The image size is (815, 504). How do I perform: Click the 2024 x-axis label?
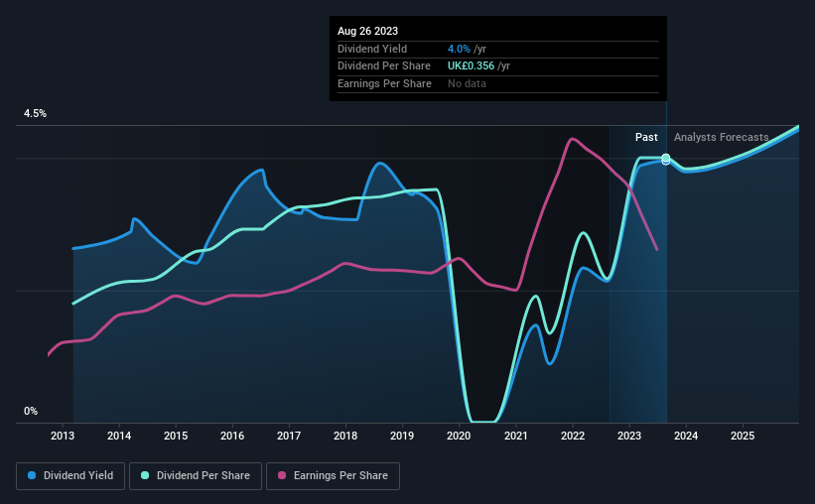pos(686,436)
